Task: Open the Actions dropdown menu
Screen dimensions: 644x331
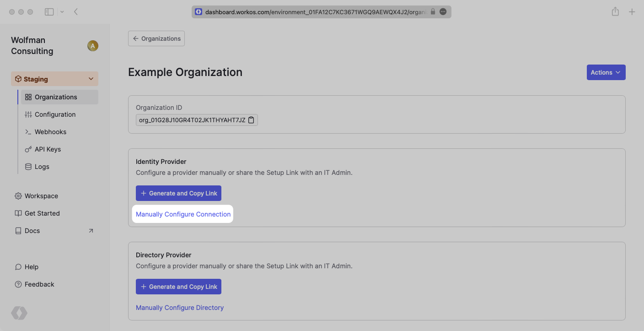Action: [x=606, y=72]
